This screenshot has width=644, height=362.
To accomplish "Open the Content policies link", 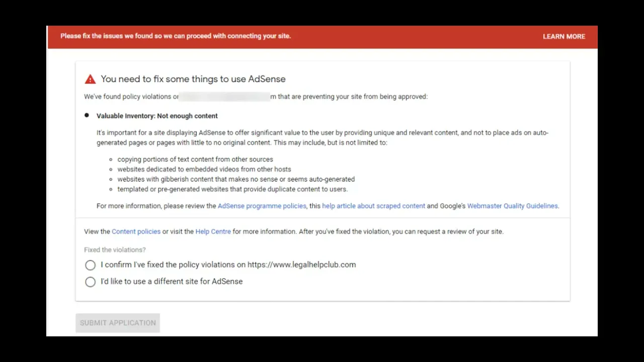I will [136, 232].
